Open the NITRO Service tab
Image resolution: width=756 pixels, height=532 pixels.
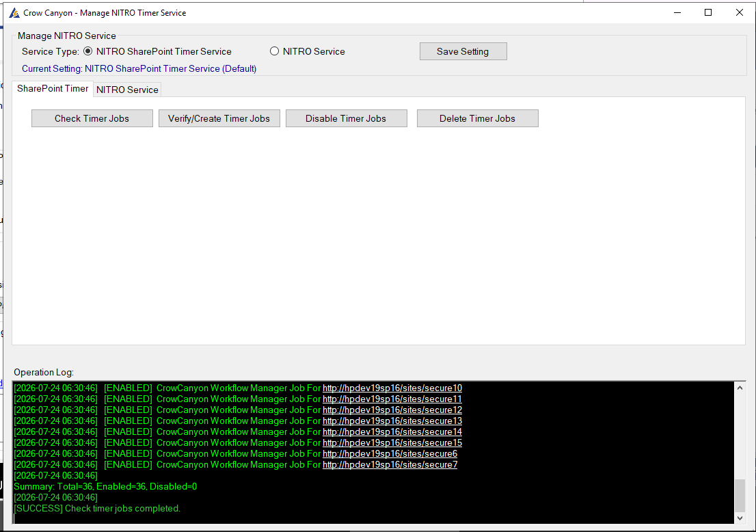click(127, 90)
